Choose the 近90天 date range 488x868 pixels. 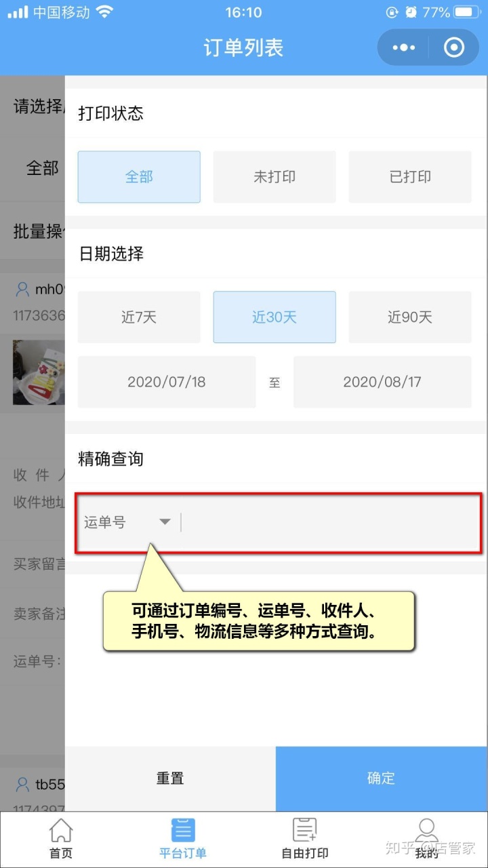coord(410,317)
